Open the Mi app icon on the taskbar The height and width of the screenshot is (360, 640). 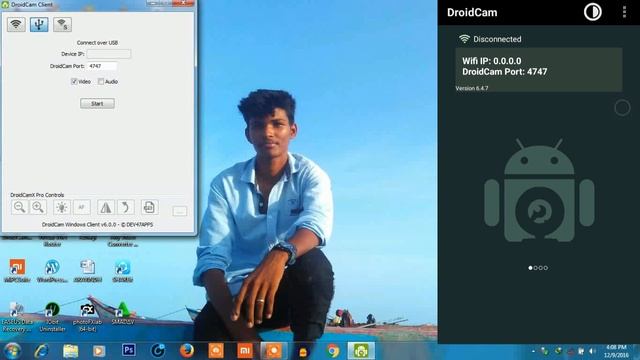pos(245,351)
